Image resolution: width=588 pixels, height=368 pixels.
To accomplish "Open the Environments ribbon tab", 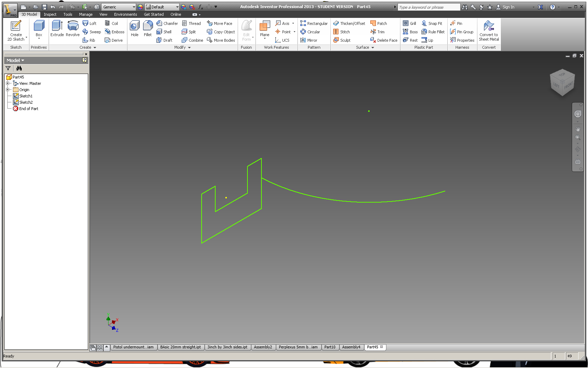I will [125, 14].
